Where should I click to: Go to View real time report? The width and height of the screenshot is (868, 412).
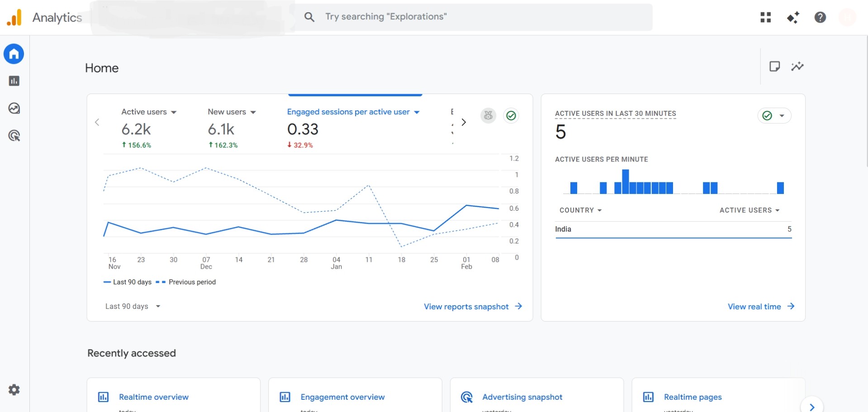754,306
